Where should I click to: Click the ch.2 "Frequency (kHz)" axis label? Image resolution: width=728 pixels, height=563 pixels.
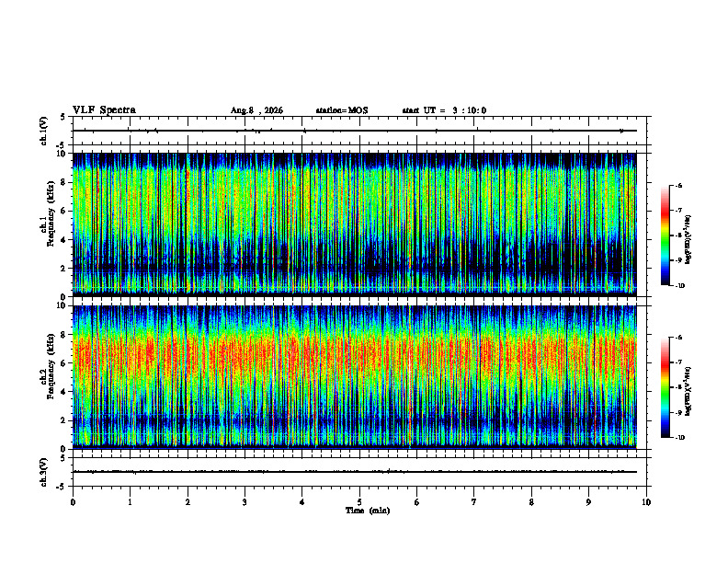click(x=51, y=366)
